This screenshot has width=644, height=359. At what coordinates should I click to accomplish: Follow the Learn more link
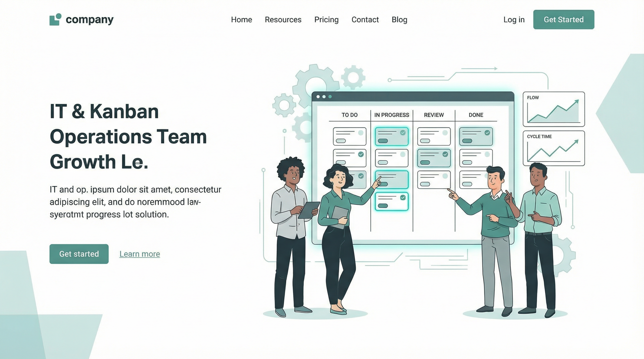pyautogui.click(x=140, y=254)
